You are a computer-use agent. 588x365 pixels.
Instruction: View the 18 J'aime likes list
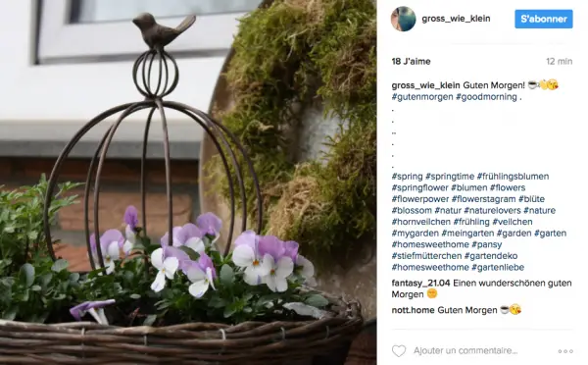click(411, 61)
